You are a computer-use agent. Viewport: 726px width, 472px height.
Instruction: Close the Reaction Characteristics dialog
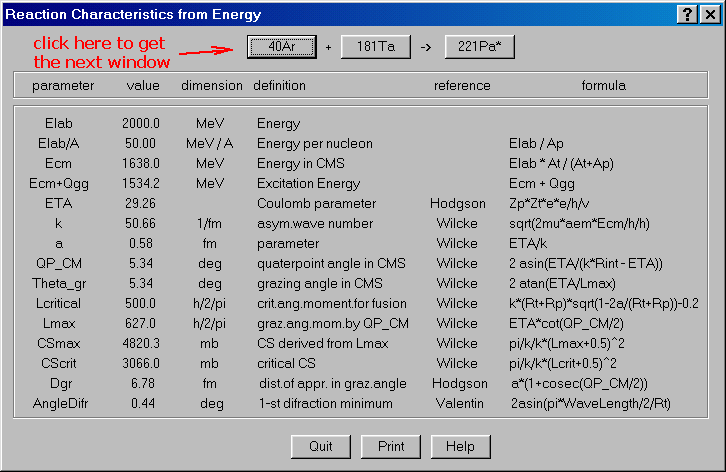click(x=708, y=14)
